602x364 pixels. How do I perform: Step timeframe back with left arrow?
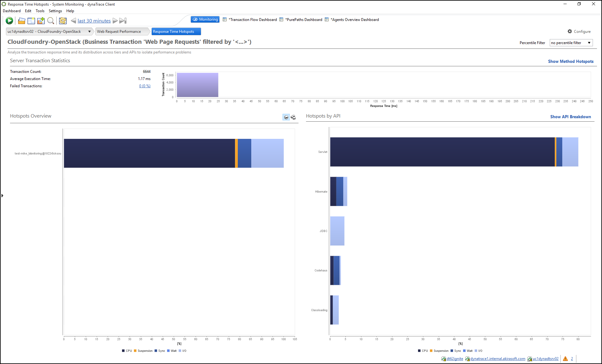click(x=73, y=21)
